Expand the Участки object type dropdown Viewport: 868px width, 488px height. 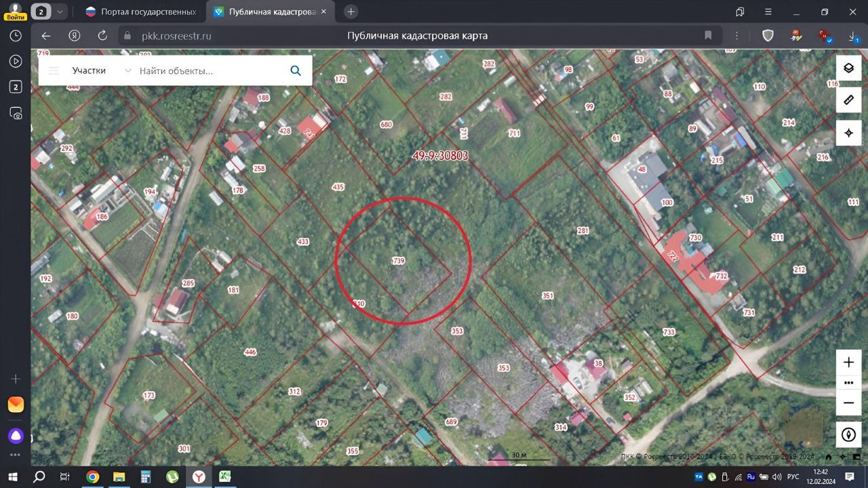point(127,70)
